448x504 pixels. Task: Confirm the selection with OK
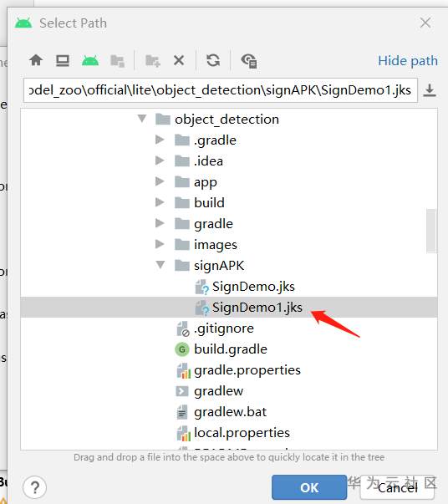(309, 487)
